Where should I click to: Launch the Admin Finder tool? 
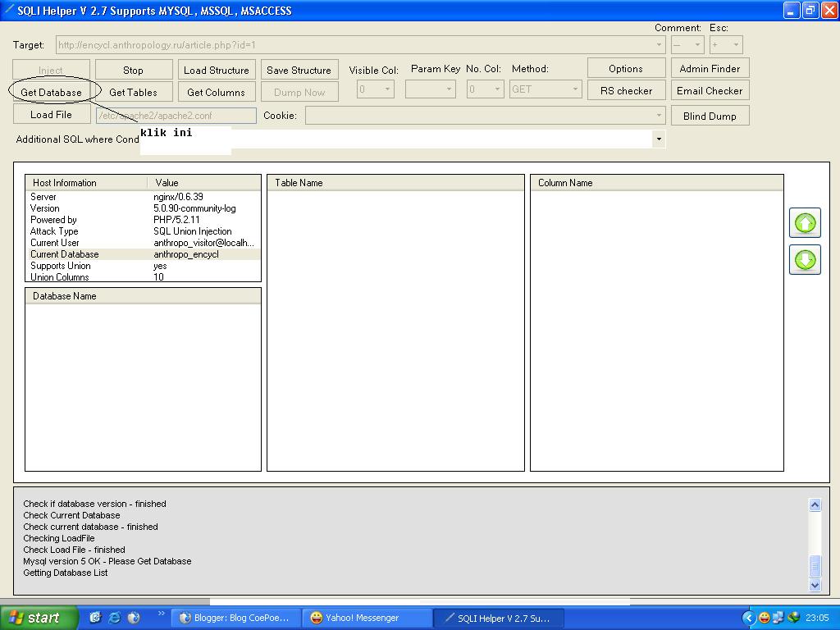click(710, 68)
